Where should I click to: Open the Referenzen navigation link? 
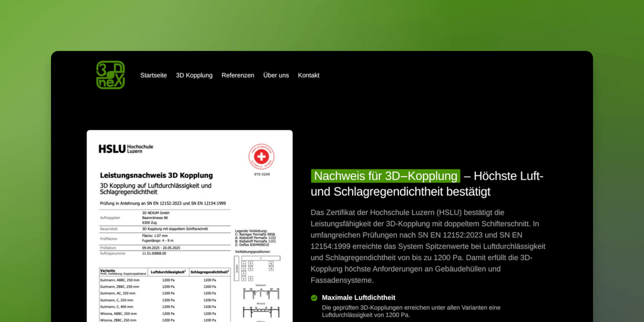pyautogui.click(x=238, y=75)
